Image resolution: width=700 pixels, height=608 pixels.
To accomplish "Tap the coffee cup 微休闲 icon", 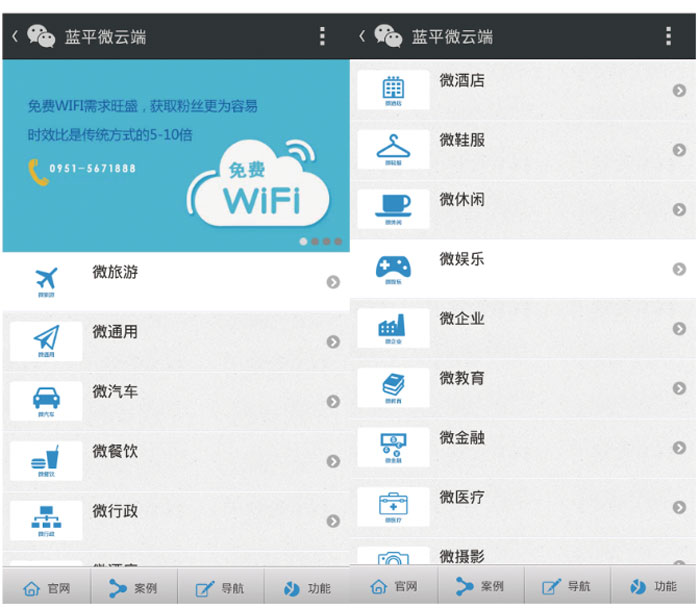I will 393,208.
